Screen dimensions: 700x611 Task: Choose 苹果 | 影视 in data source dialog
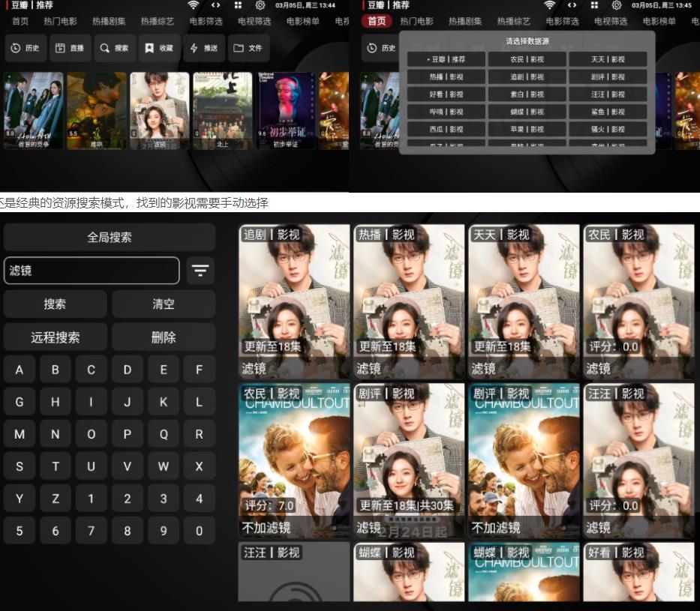pyautogui.click(x=527, y=129)
